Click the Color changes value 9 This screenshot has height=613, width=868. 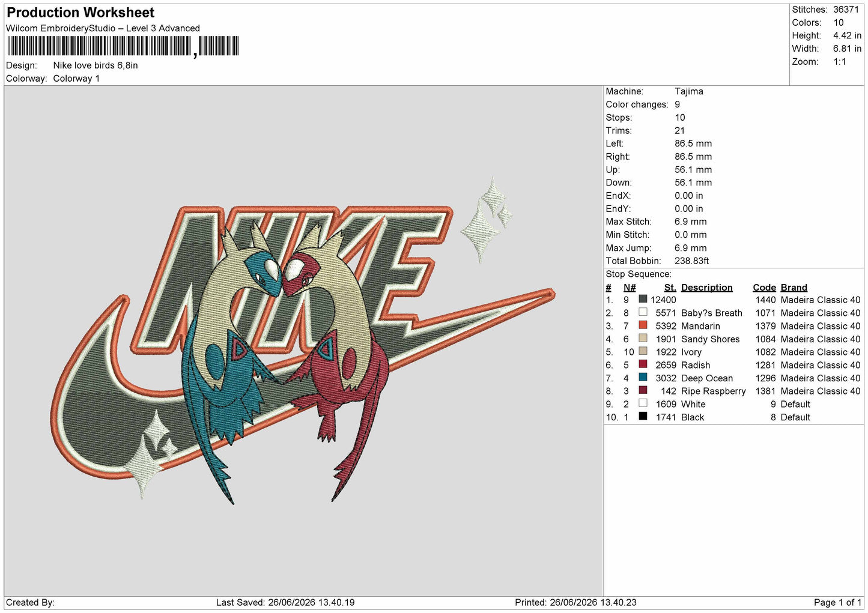(x=677, y=104)
